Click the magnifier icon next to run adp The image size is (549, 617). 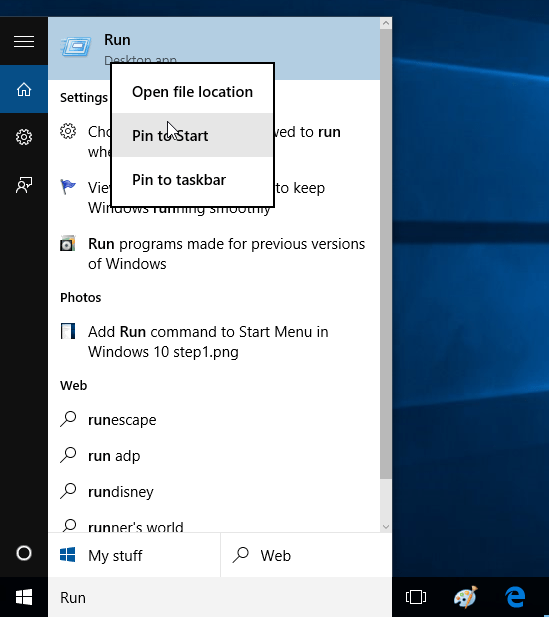[x=68, y=455]
